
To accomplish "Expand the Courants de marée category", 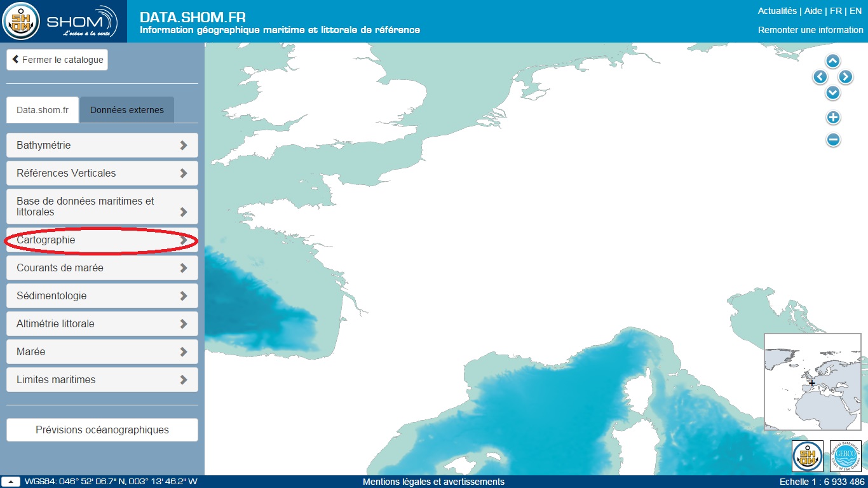I will pos(102,268).
